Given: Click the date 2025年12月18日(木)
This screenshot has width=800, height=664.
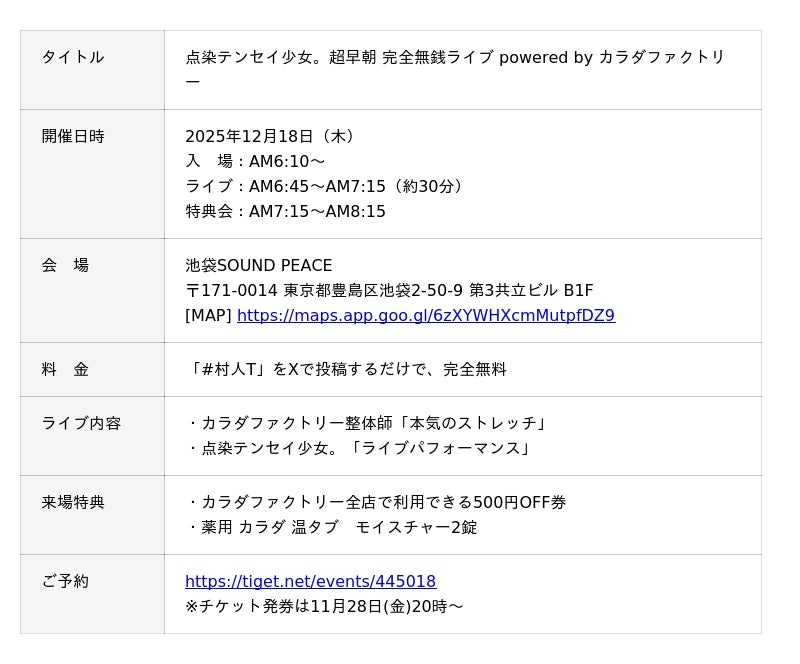Looking at the screenshot, I should coord(272,137).
